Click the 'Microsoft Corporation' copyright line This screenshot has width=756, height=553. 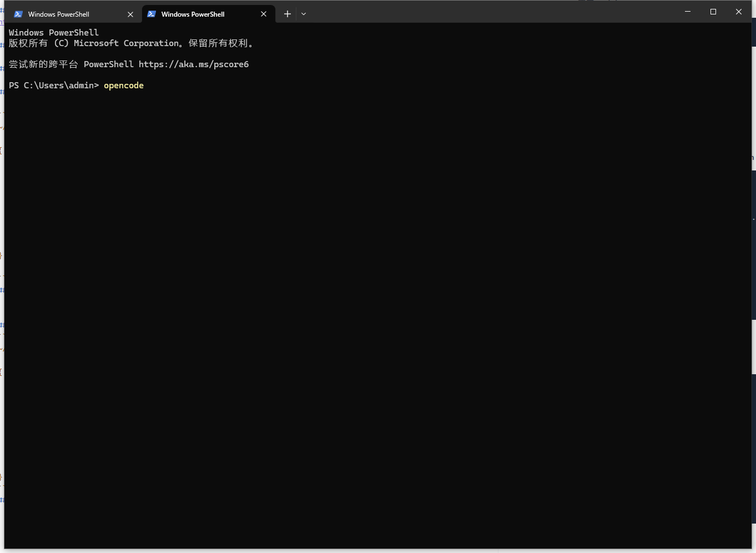(131, 43)
